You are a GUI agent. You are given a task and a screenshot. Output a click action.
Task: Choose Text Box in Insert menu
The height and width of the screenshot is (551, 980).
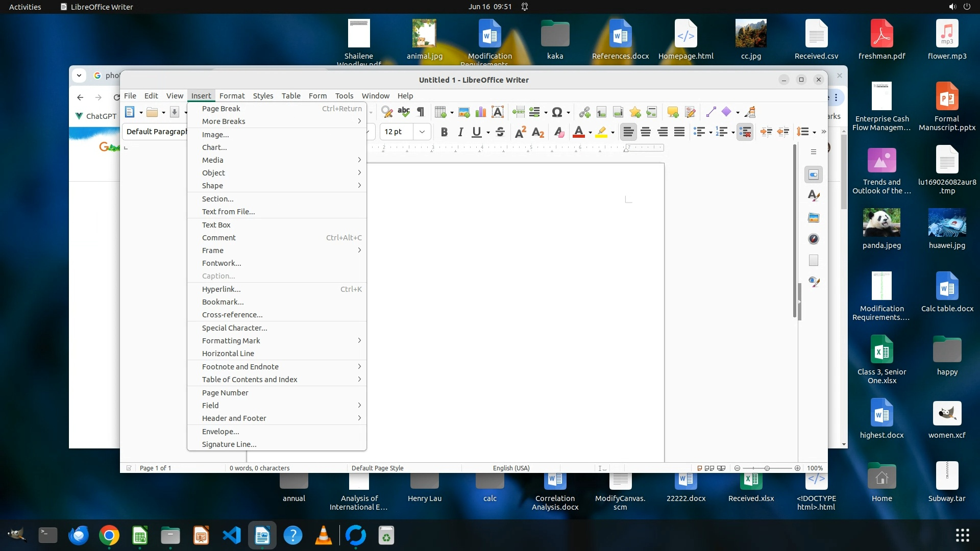[x=216, y=225]
